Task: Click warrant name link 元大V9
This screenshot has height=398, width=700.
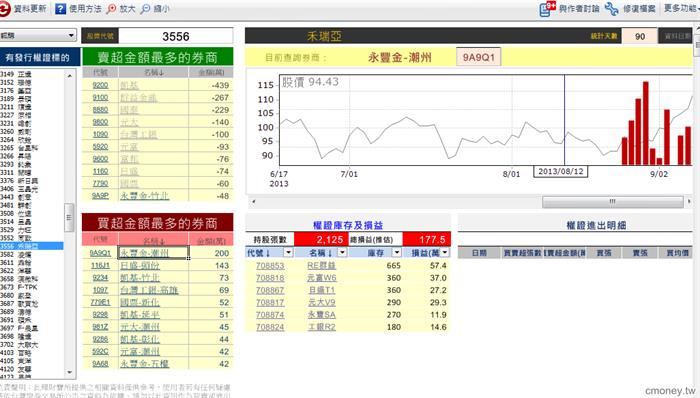Action: click(321, 303)
